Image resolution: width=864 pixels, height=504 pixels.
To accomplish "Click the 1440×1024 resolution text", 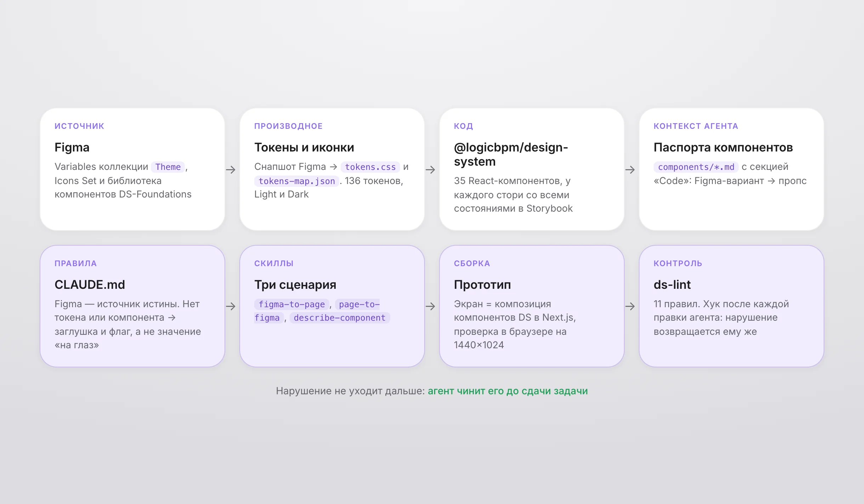I will click(x=479, y=345).
